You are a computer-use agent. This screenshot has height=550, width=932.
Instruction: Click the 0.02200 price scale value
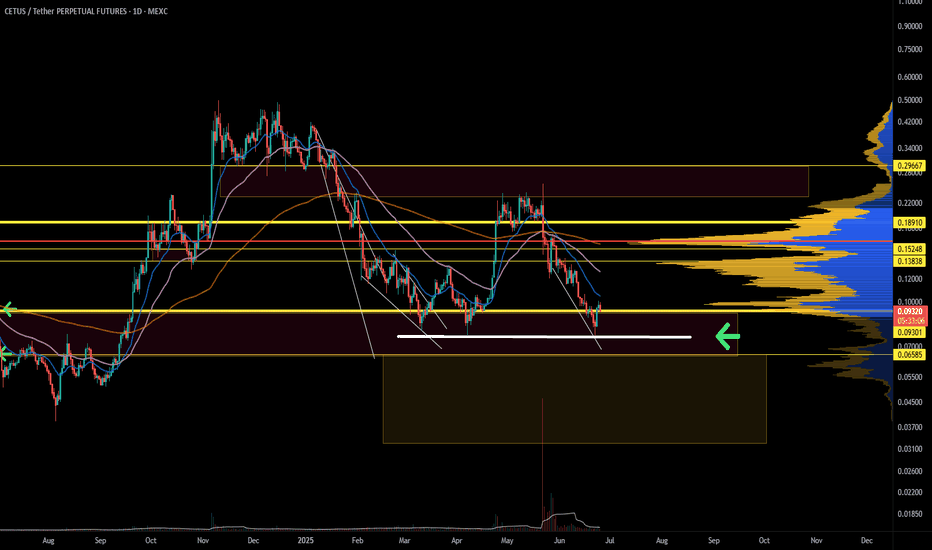tap(910, 492)
